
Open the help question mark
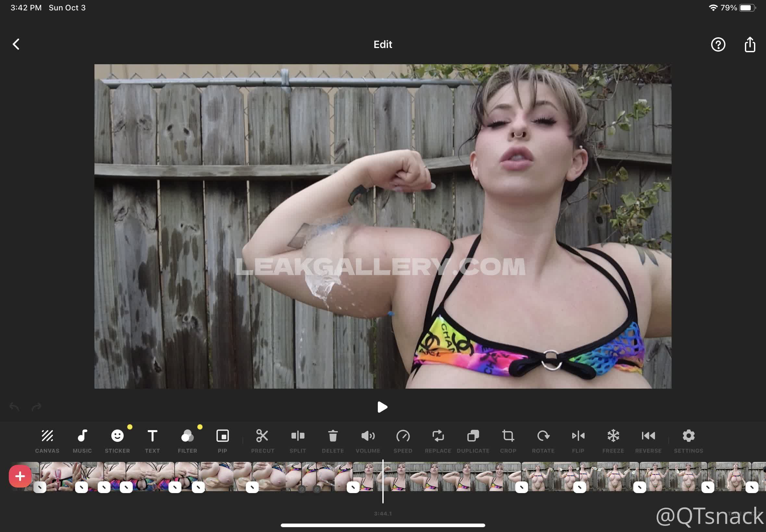pyautogui.click(x=718, y=44)
